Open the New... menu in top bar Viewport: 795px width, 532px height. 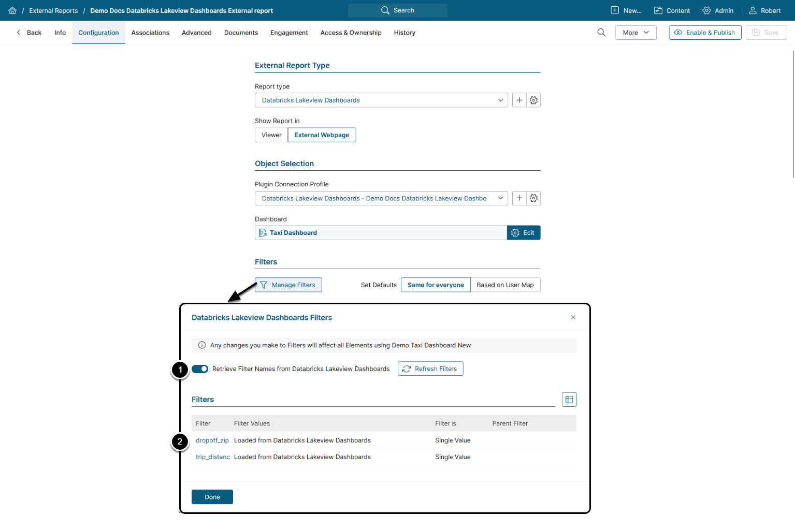(x=626, y=10)
